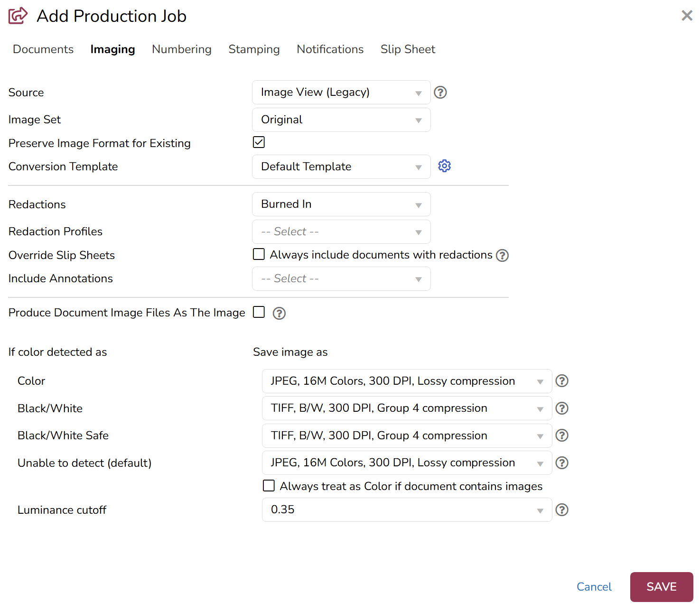Show help for Black/White image format

pyautogui.click(x=562, y=408)
